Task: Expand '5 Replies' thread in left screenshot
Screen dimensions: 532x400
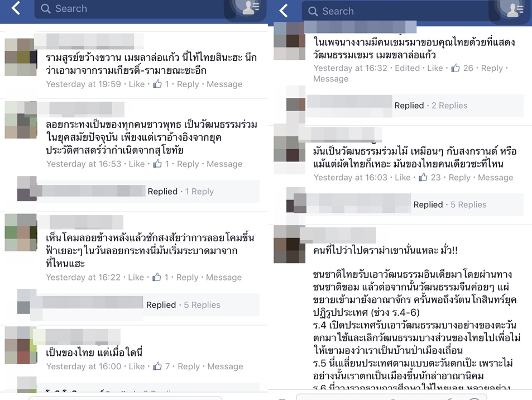Action: tap(202, 305)
